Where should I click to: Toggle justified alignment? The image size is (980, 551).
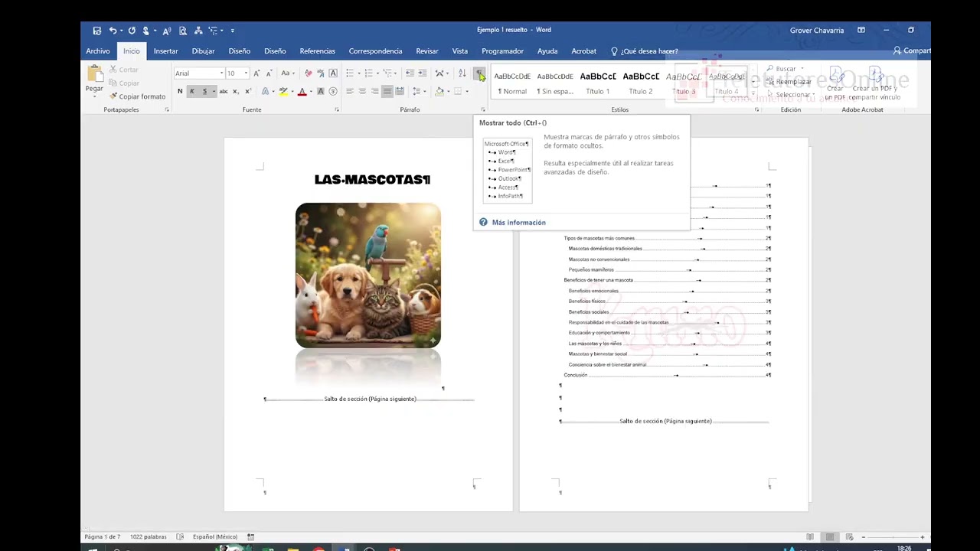387,91
